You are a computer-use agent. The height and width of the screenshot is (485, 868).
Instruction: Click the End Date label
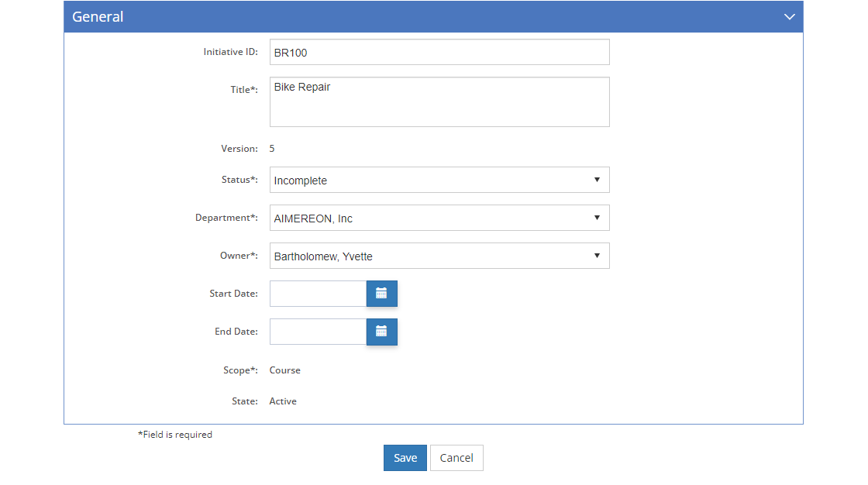[236, 331]
